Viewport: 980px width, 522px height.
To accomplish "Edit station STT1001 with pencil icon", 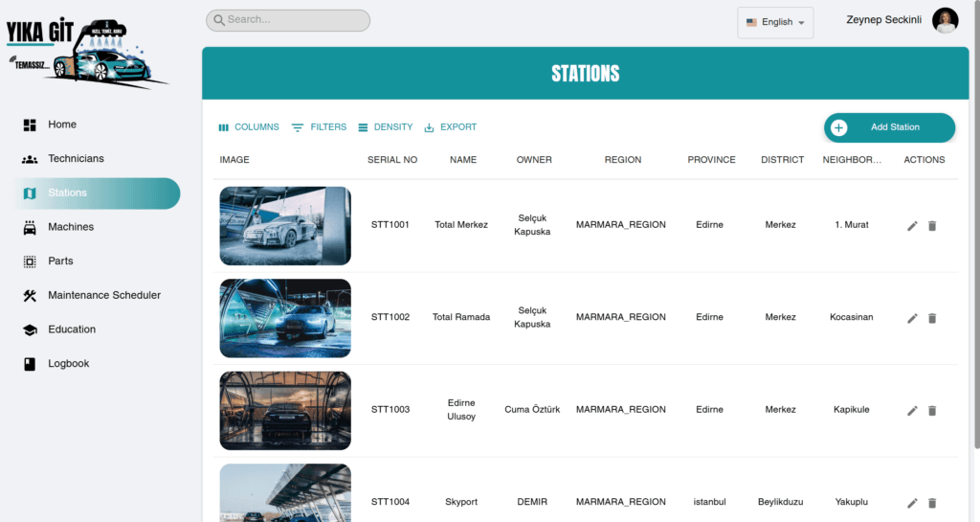I will 912,226.
